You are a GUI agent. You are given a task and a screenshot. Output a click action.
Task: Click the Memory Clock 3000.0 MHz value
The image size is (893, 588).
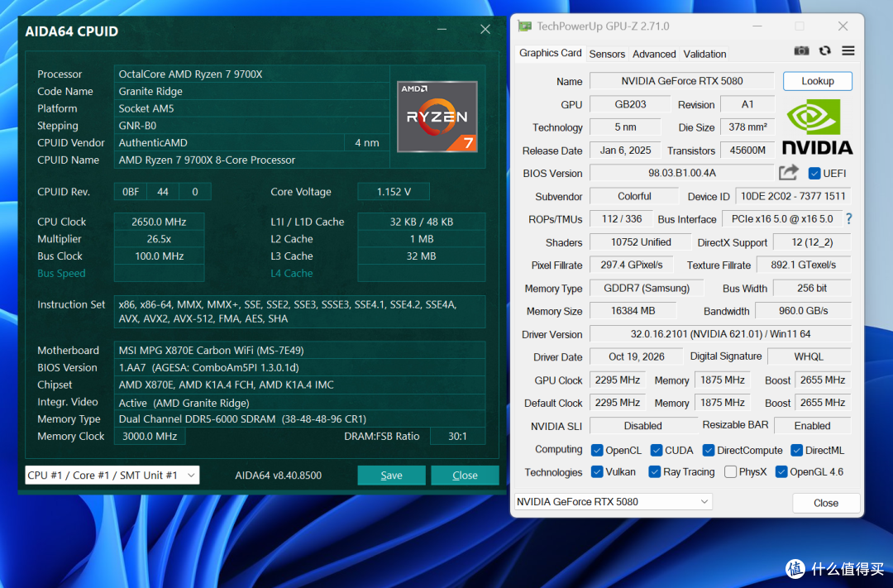(x=150, y=437)
